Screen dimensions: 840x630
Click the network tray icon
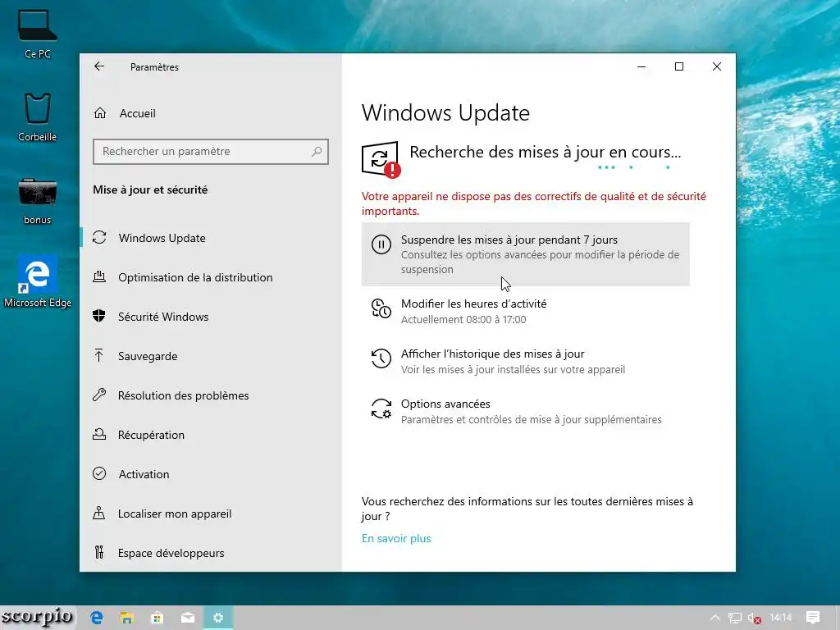pos(735,619)
